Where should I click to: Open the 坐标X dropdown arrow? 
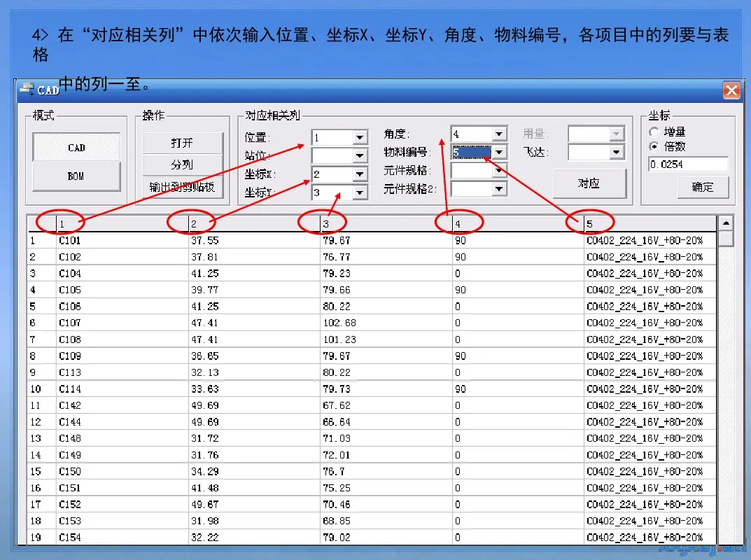tap(360, 174)
